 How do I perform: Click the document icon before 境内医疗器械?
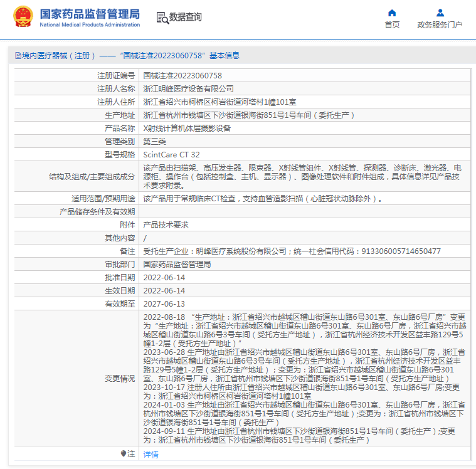[18, 56]
